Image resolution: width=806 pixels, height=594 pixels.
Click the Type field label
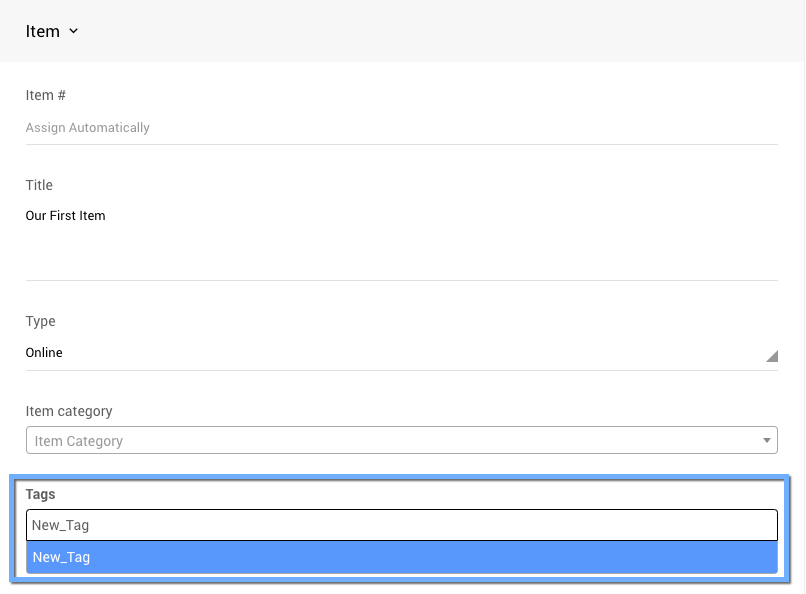(40, 322)
